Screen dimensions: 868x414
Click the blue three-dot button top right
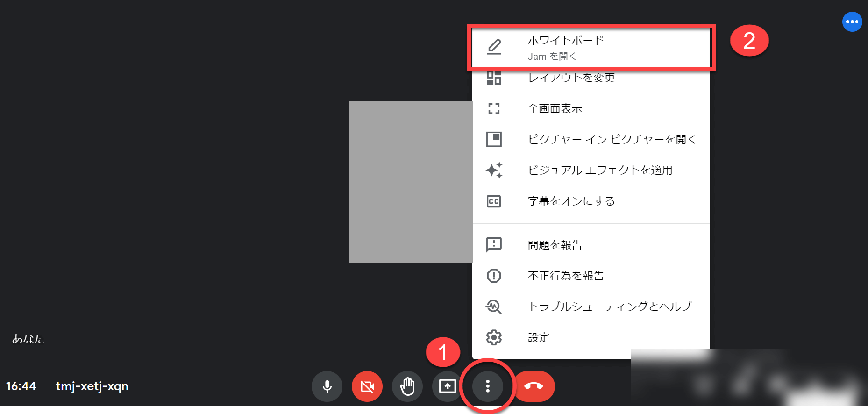(852, 21)
